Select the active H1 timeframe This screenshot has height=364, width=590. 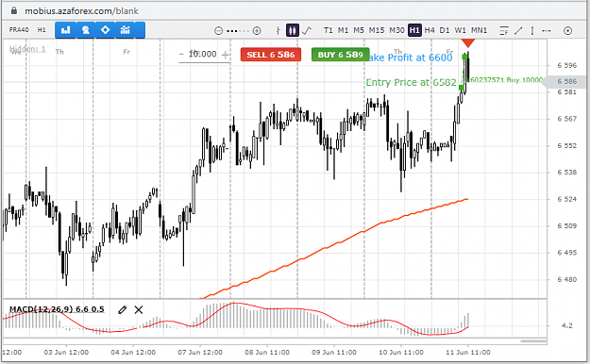[x=414, y=30]
